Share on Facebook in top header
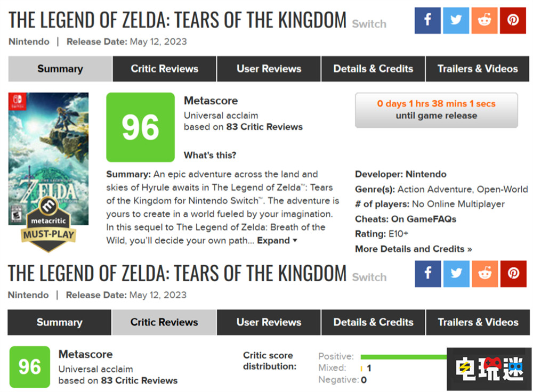533x392 pixels. 427,21
